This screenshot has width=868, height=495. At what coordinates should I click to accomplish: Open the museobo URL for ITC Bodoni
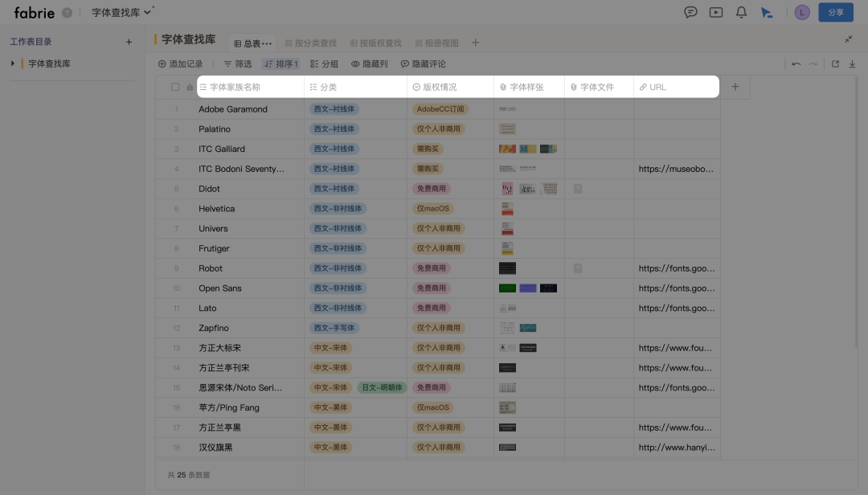click(676, 169)
